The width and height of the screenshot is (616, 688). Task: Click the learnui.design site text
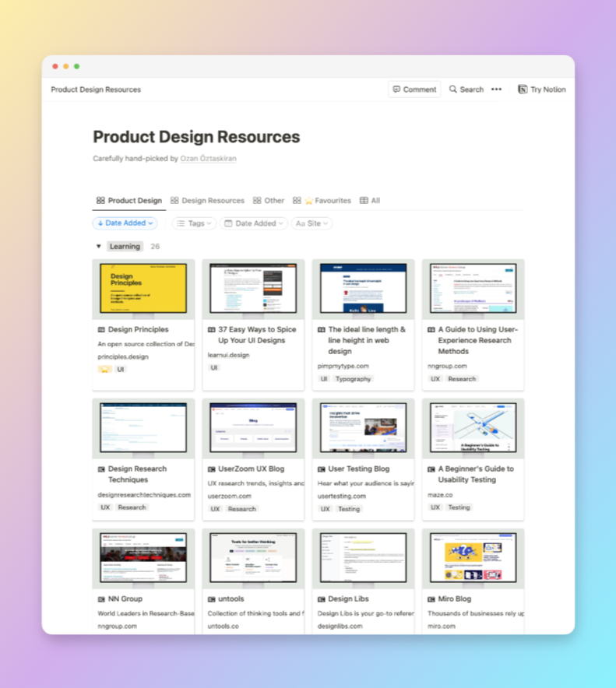coord(228,355)
